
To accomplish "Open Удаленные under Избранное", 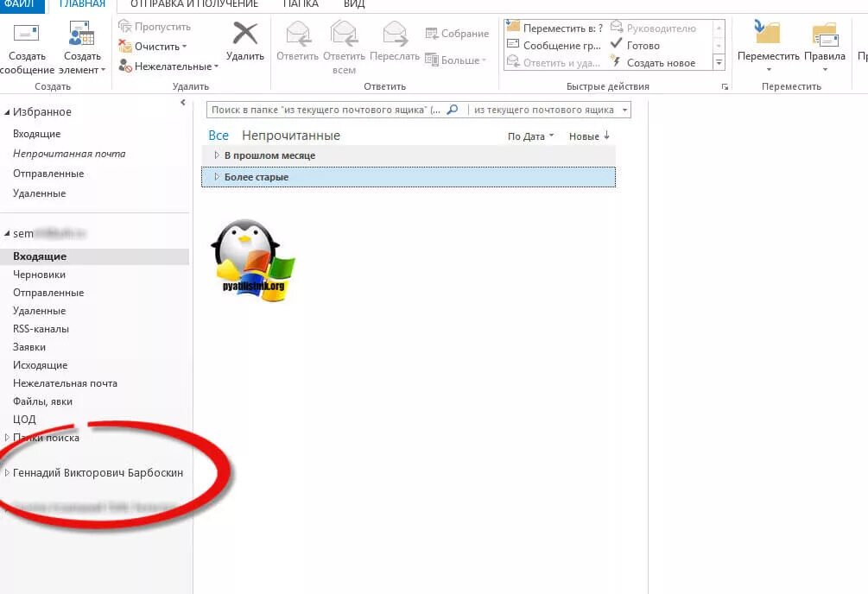I will (40, 193).
